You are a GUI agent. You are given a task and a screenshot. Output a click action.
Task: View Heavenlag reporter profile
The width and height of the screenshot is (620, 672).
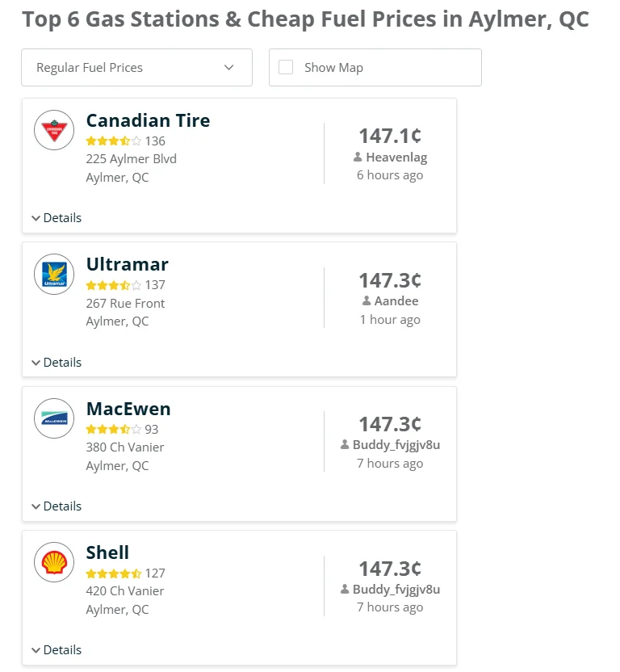(396, 157)
